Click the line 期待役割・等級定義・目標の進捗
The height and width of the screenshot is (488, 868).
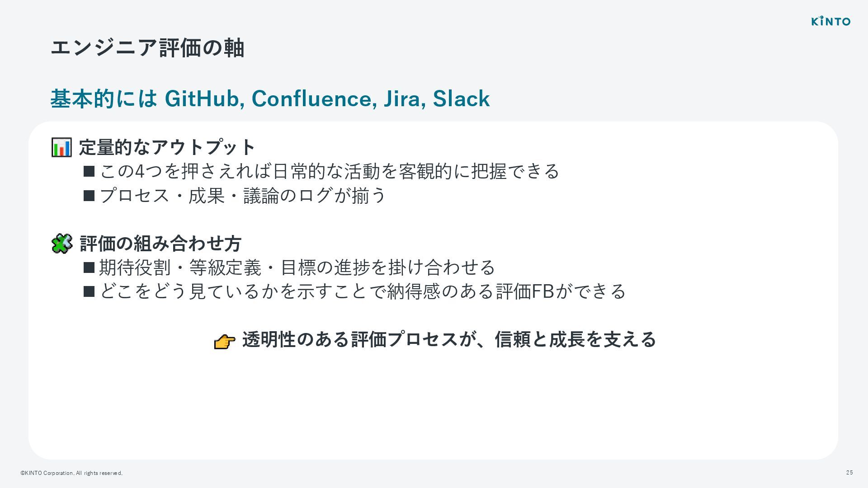coord(297,267)
